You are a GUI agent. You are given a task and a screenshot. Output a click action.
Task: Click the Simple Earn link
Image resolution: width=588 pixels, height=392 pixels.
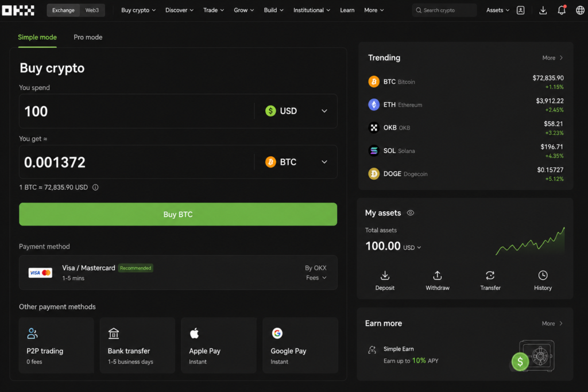399,349
